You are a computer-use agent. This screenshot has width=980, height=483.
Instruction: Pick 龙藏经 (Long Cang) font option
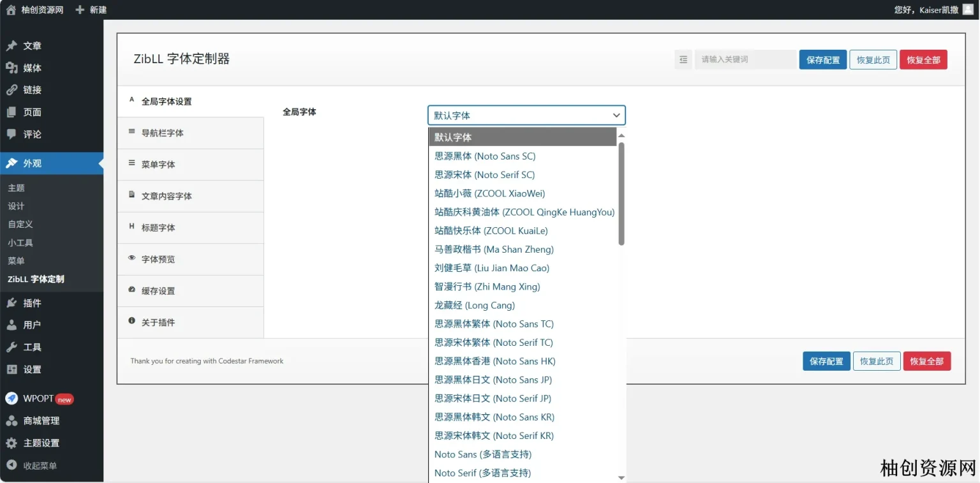point(474,306)
